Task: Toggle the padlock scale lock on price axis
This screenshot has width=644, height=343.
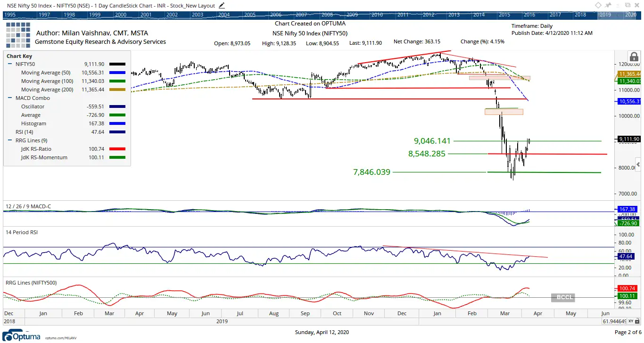Action: pyautogui.click(x=634, y=57)
